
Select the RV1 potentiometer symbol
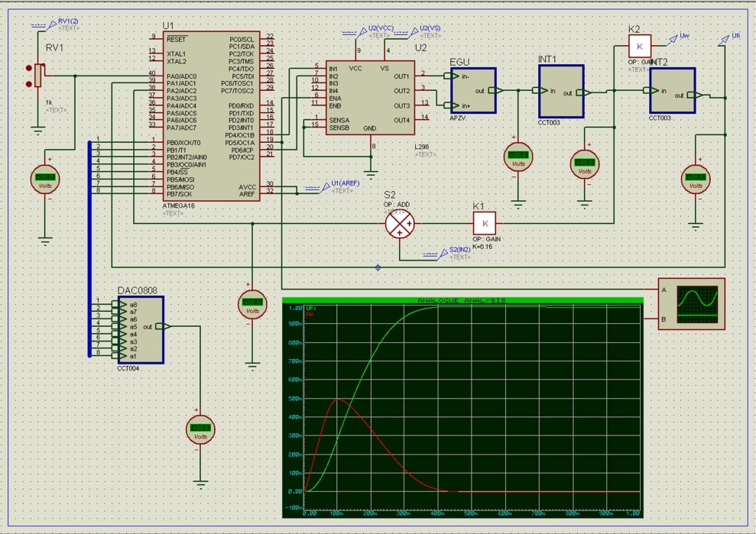[x=39, y=76]
